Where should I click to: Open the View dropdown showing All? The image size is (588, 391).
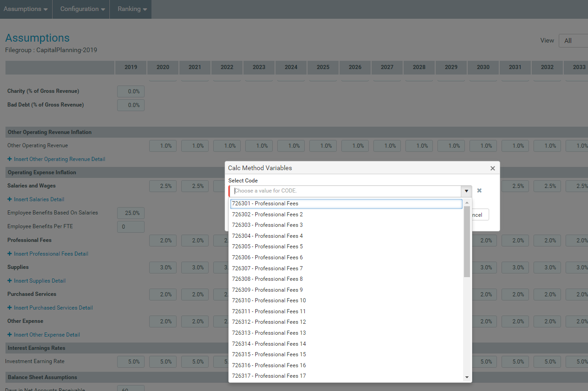click(573, 41)
